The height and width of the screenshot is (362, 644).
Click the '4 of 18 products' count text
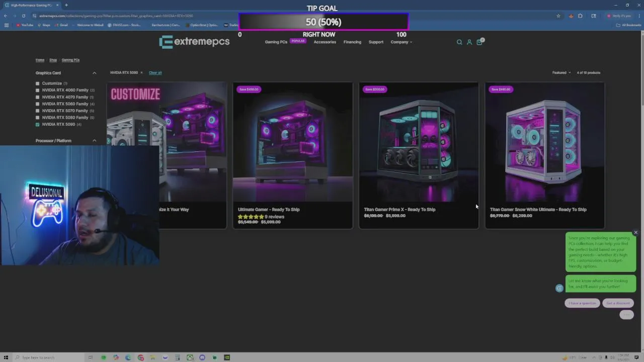[589, 72]
